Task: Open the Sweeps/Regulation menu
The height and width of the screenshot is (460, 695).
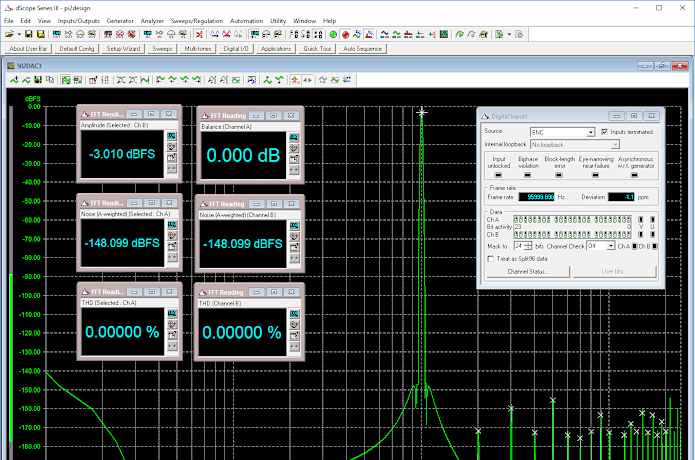Action: [198, 20]
